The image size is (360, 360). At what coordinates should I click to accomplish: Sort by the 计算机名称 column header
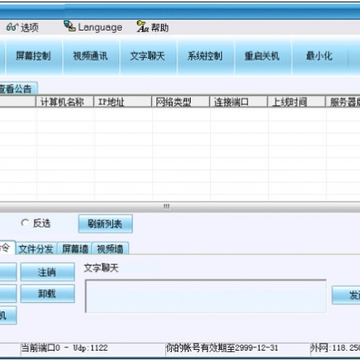pos(65,102)
